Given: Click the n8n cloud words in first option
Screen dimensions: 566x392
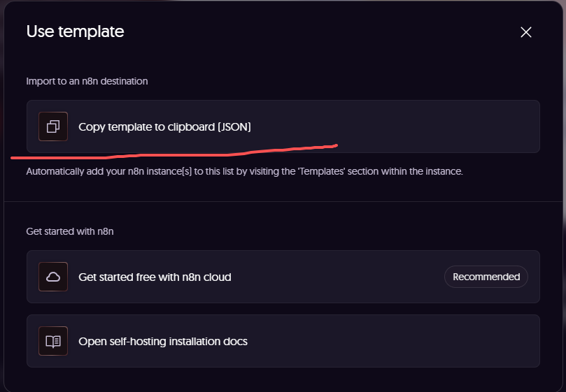Looking at the screenshot, I should (x=209, y=277).
